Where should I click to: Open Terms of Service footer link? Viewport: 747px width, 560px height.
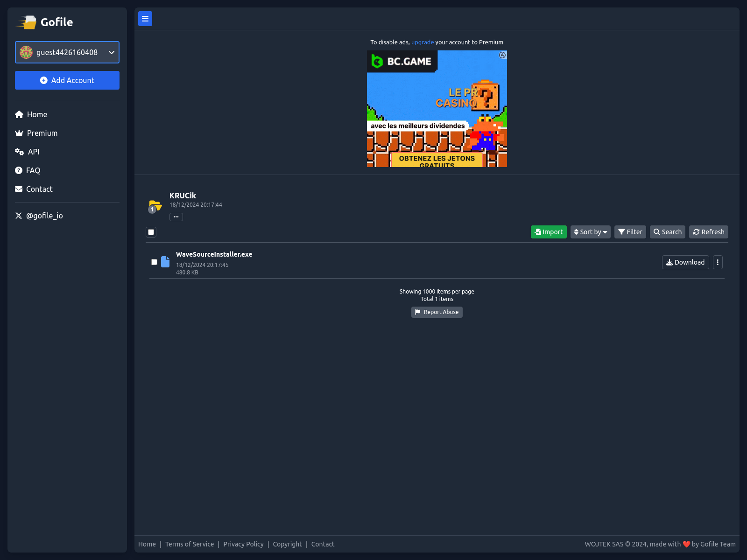(x=190, y=544)
